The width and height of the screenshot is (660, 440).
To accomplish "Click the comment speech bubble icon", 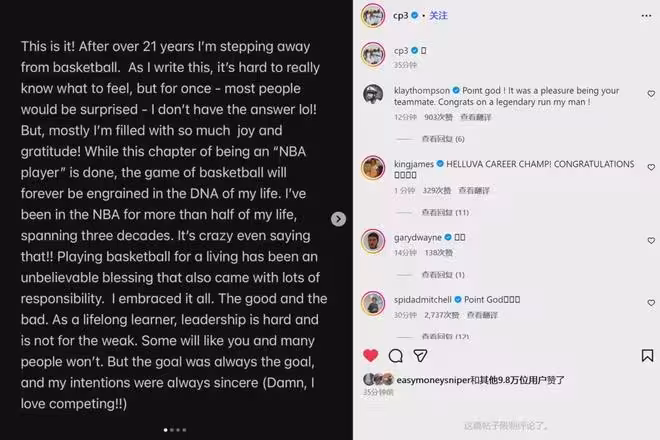I will [396, 355].
